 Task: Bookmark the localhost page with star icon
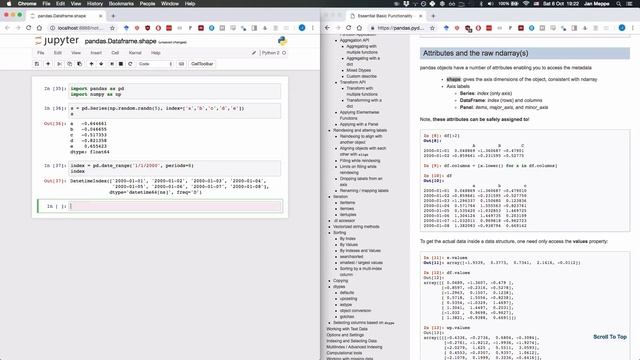(112, 28)
